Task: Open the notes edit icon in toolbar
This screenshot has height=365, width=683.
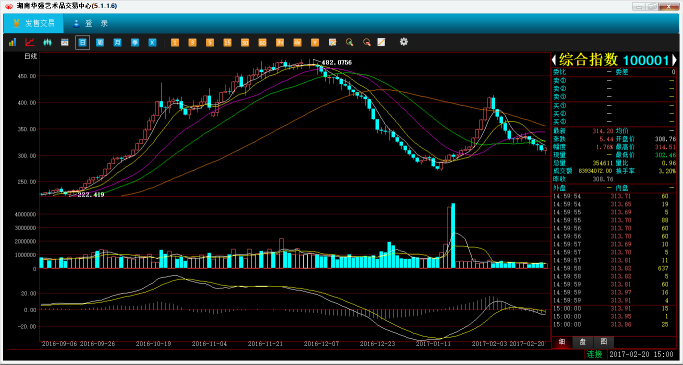Action: pyautogui.click(x=333, y=42)
